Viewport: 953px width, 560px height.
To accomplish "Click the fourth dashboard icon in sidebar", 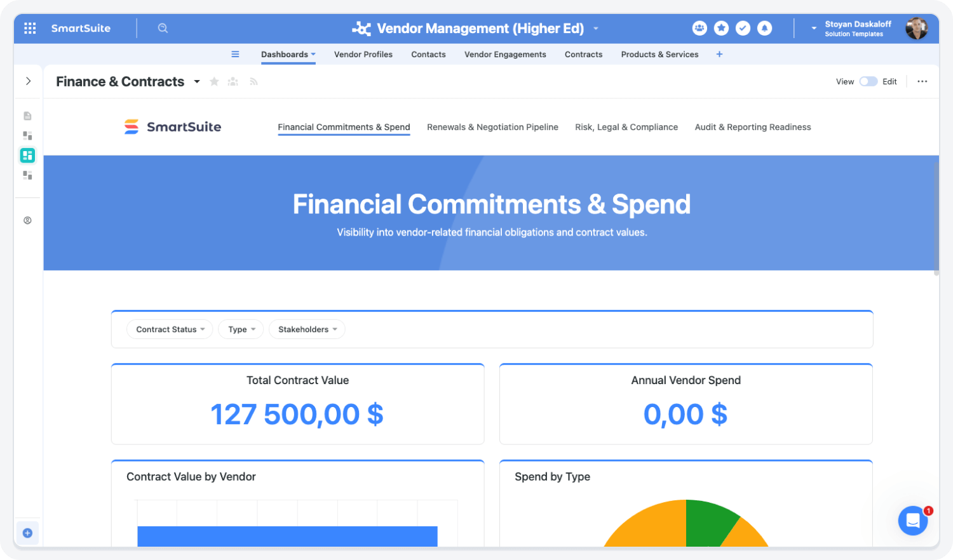I will point(27,175).
